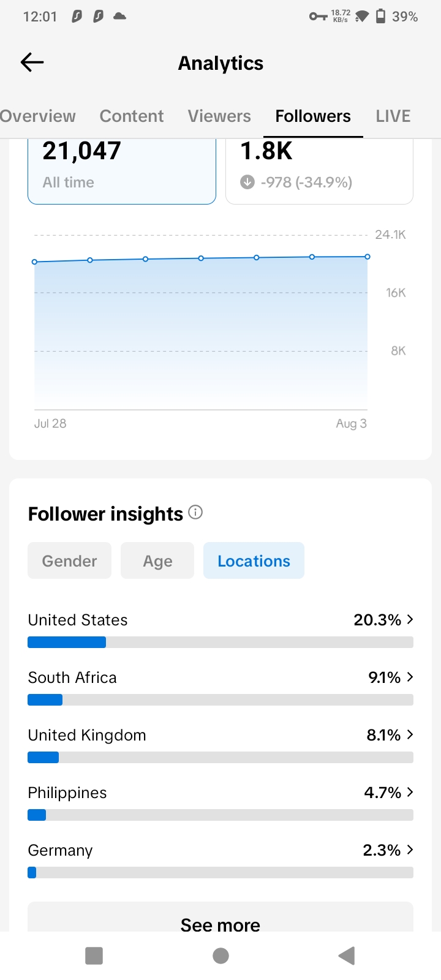The height and width of the screenshot is (980, 441).
Task: Open the Follower insights info icon
Action: [x=195, y=512]
